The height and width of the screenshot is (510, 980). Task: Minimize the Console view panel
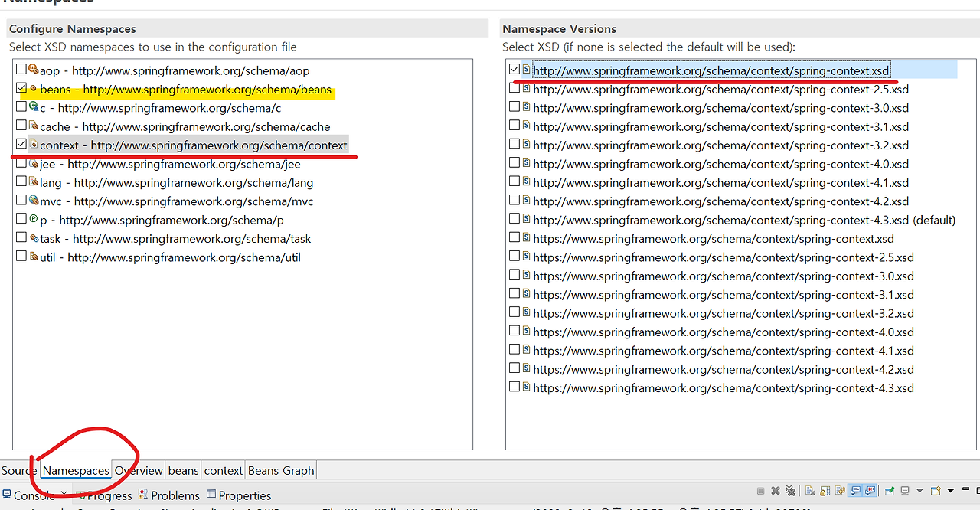pos(965,489)
